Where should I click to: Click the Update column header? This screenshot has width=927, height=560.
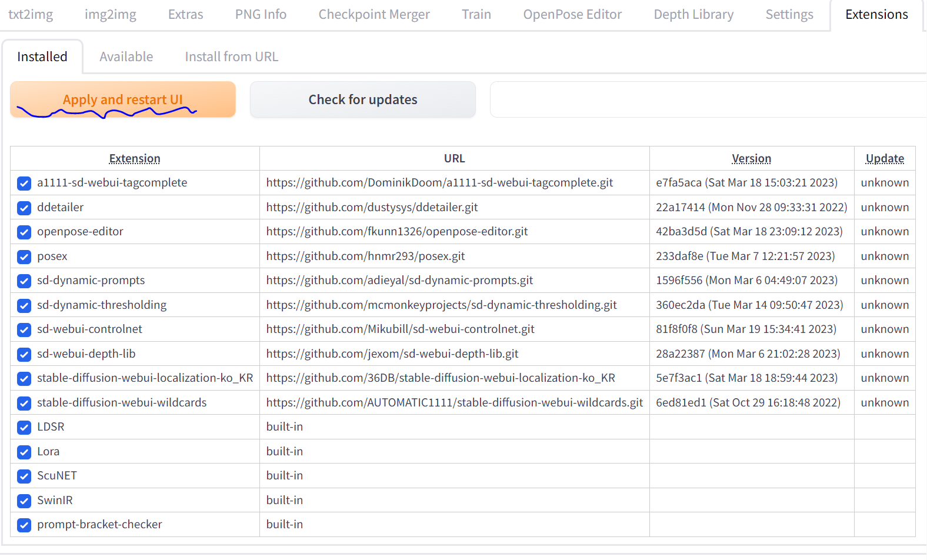coord(885,159)
